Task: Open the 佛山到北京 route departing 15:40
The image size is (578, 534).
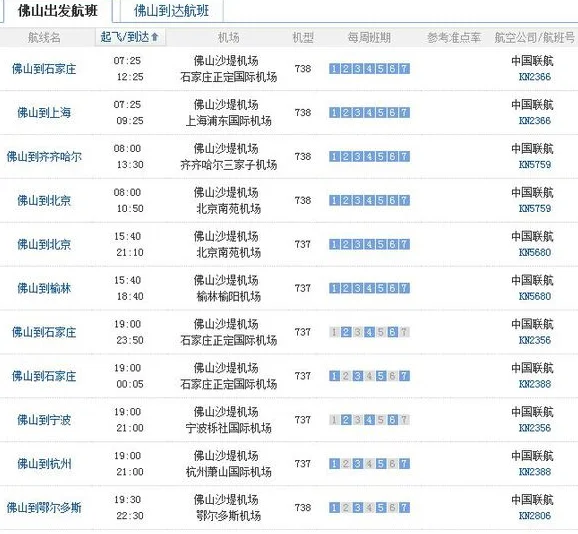Action: click(44, 244)
